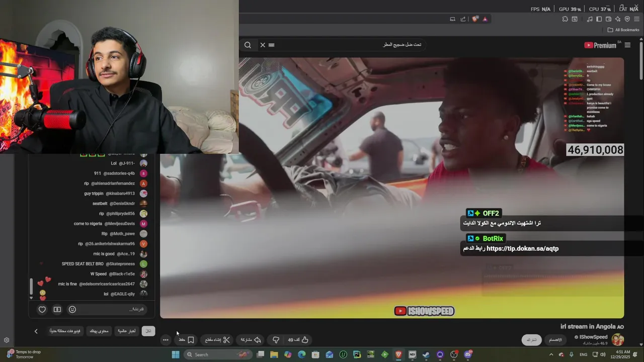Open the Leo AI sparkle icon
644x362 pixels.
(618, 19)
